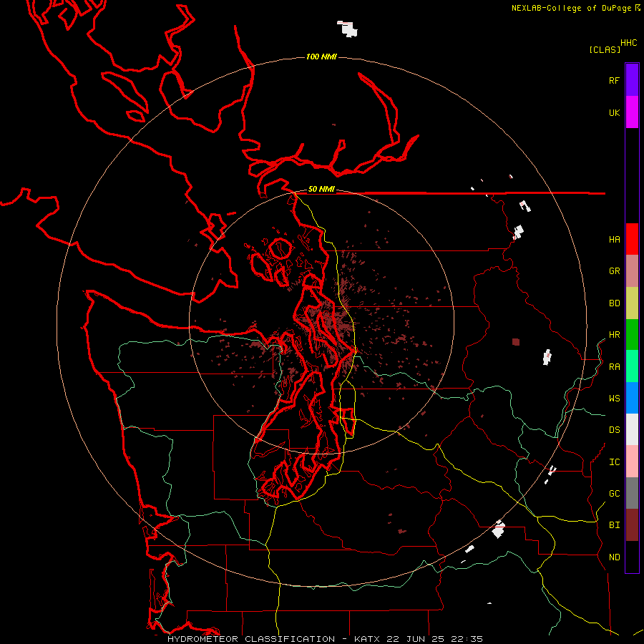Image resolution: width=644 pixels, height=644 pixels.
Task: Click the 'RF' legend label
Action: [614, 80]
